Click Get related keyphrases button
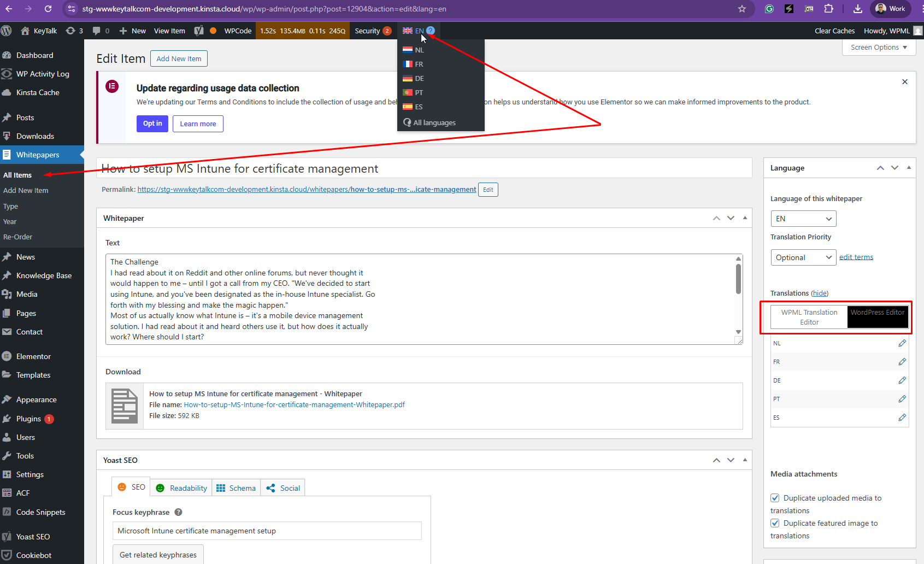This screenshot has width=924, height=564. pos(158,555)
